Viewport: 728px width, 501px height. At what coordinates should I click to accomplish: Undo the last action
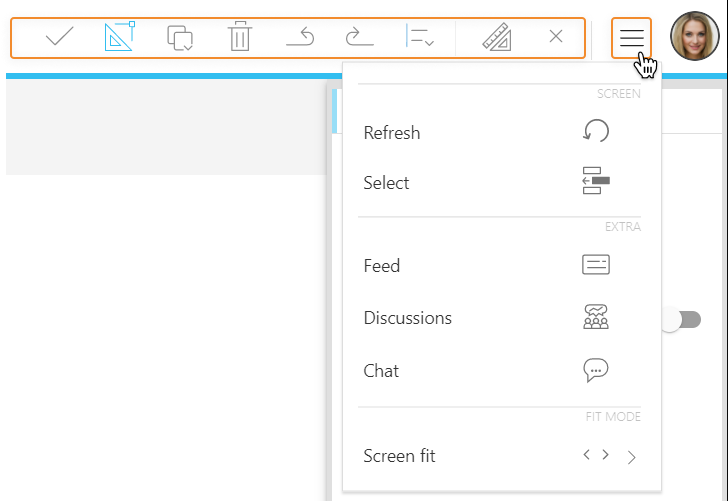pyautogui.click(x=300, y=38)
